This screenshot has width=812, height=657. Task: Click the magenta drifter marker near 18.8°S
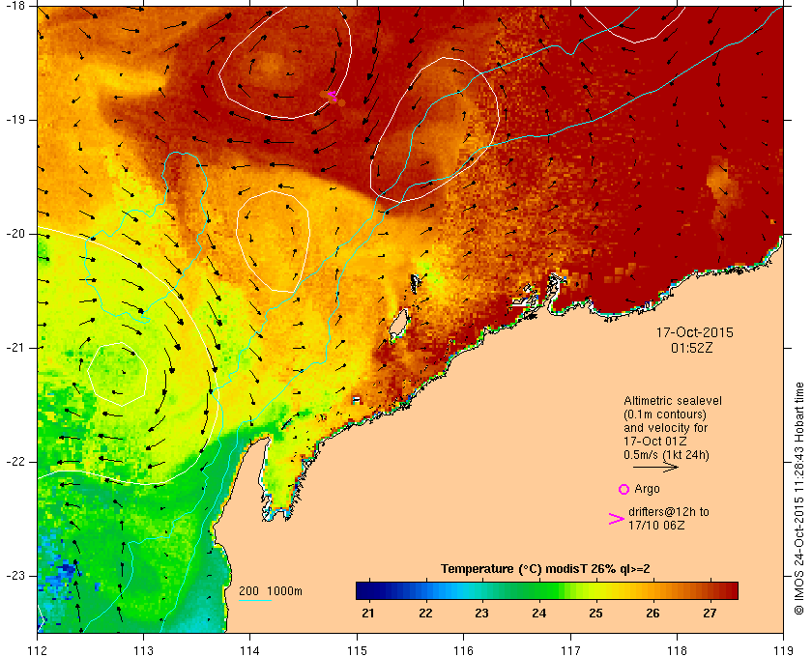[x=332, y=96]
